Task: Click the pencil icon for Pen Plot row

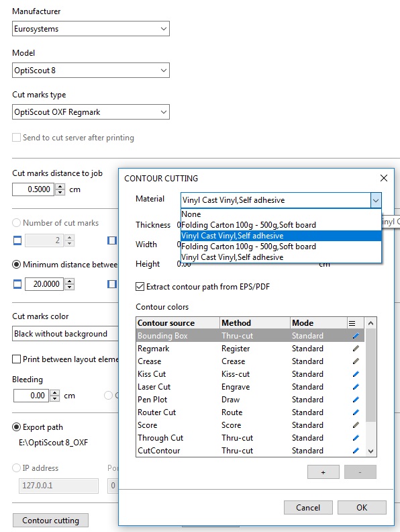Action: click(356, 400)
